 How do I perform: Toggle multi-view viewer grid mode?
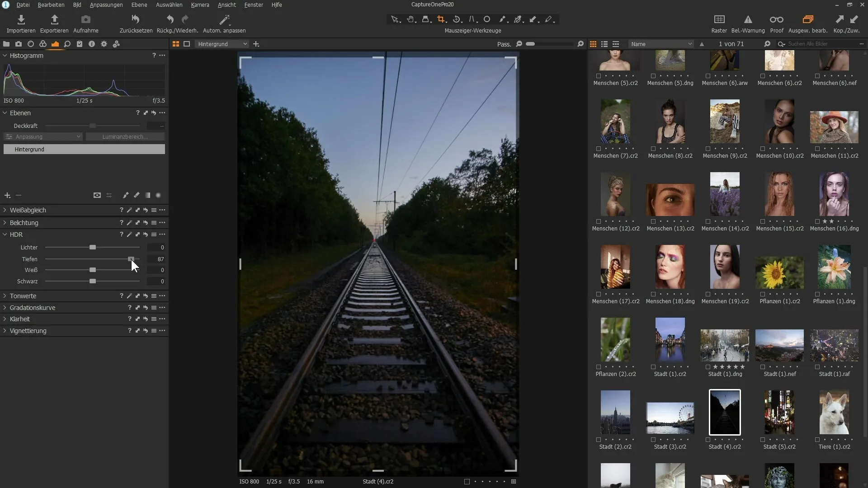pos(175,44)
